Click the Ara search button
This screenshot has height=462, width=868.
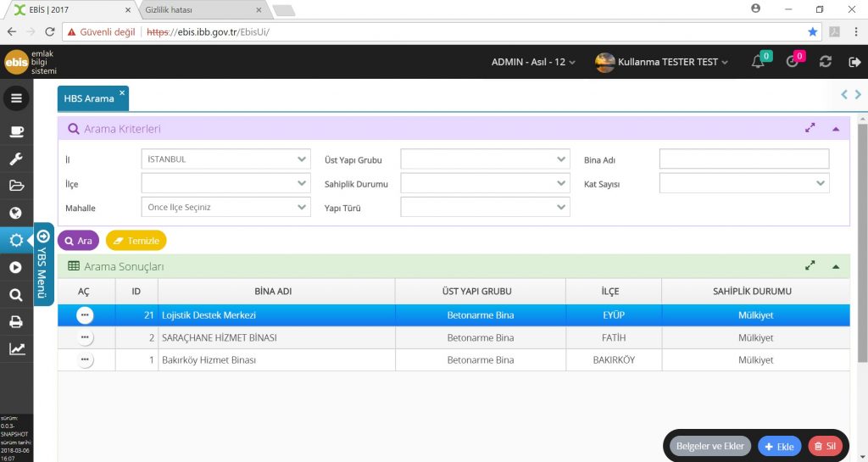[x=78, y=241]
